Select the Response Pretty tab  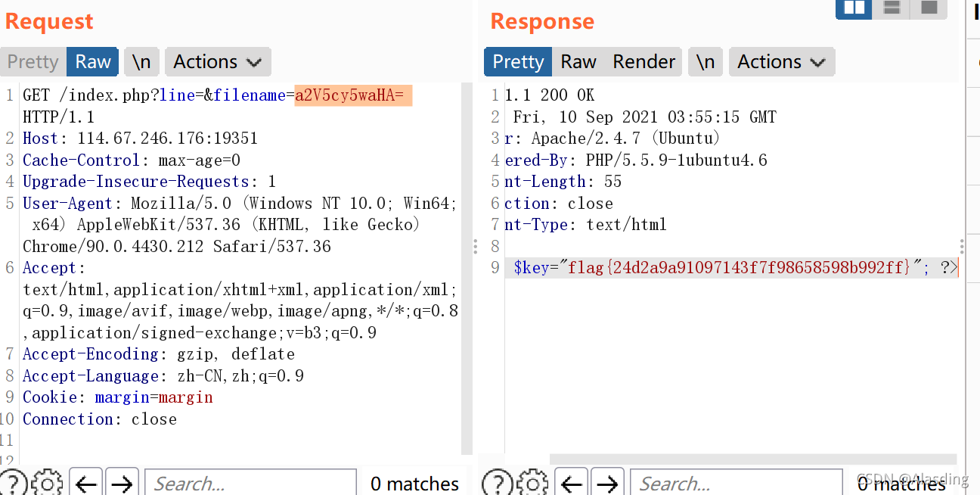pyautogui.click(x=518, y=62)
